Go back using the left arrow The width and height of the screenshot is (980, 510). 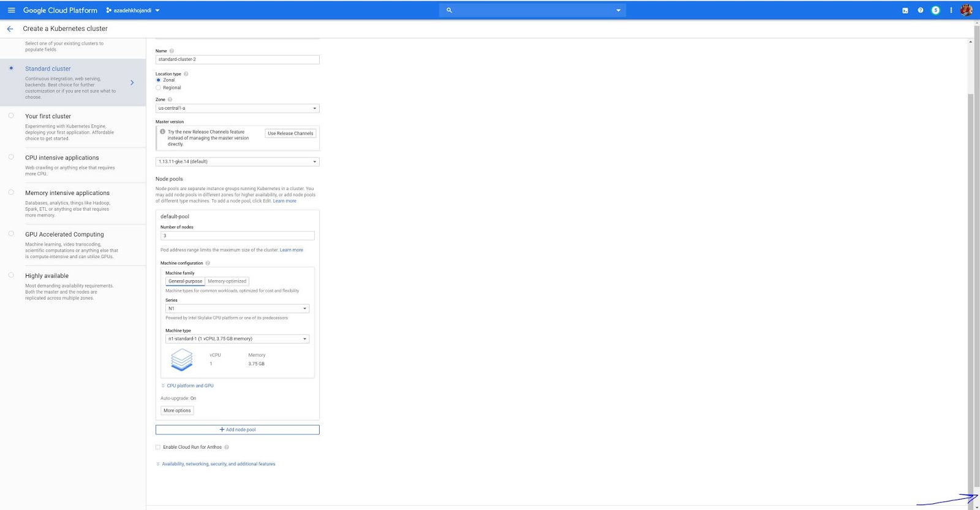pyautogui.click(x=10, y=29)
